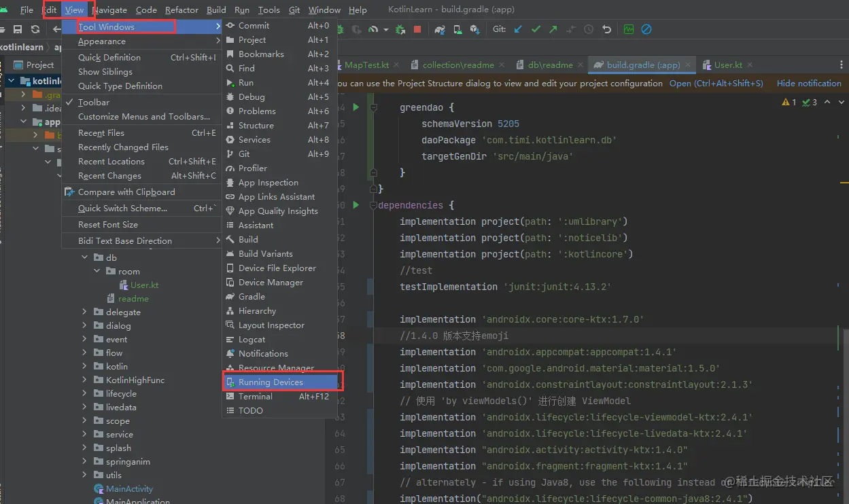The width and height of the screenshot is (849, 504).
Task: Open Device Manager from toolbar icon
Action: 458,30
